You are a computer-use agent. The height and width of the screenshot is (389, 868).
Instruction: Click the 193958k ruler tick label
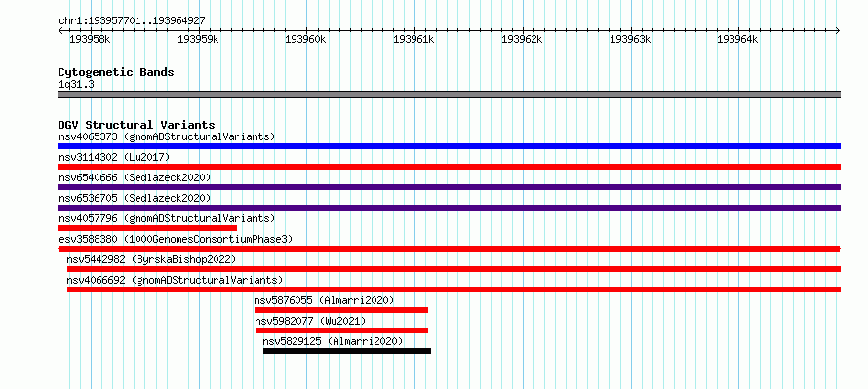coord(91,39)
